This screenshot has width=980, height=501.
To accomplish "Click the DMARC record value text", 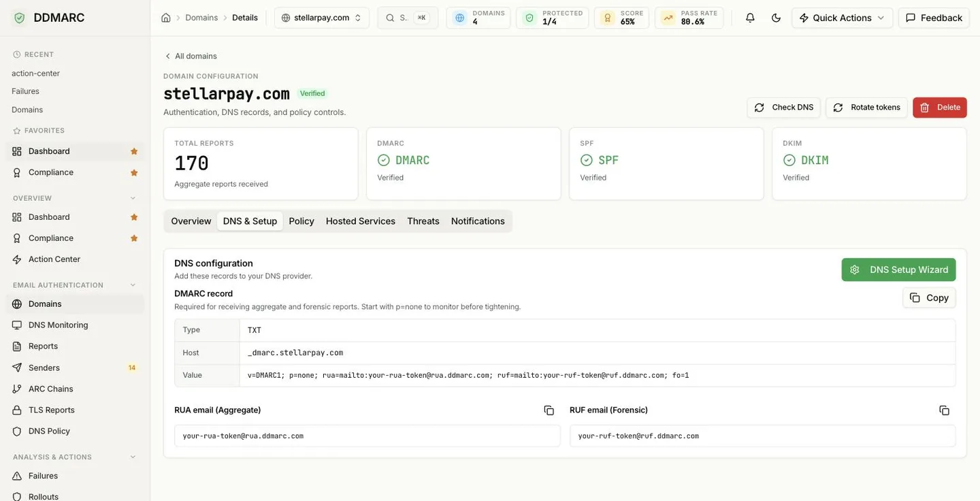I will 468,375.
